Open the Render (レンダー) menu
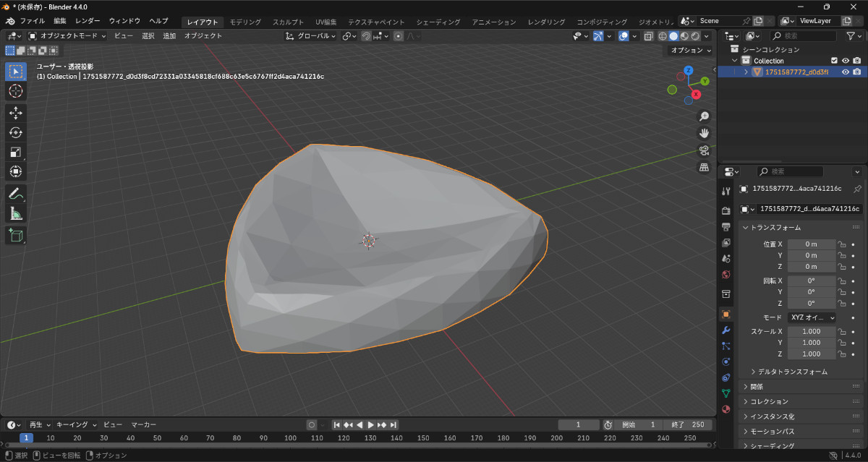The image size is (868, 462). [x=88, y=21]
